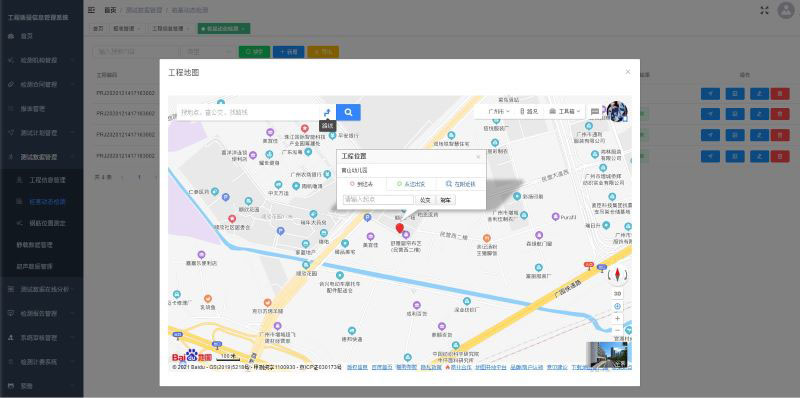Zoom in with the map plus button

tap(617, 318)
